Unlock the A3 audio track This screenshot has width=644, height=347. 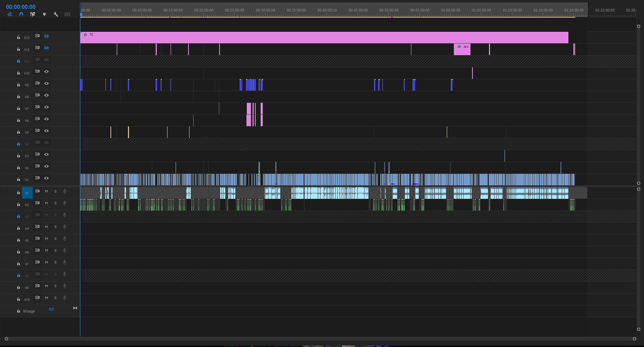(x=19, y=216)
